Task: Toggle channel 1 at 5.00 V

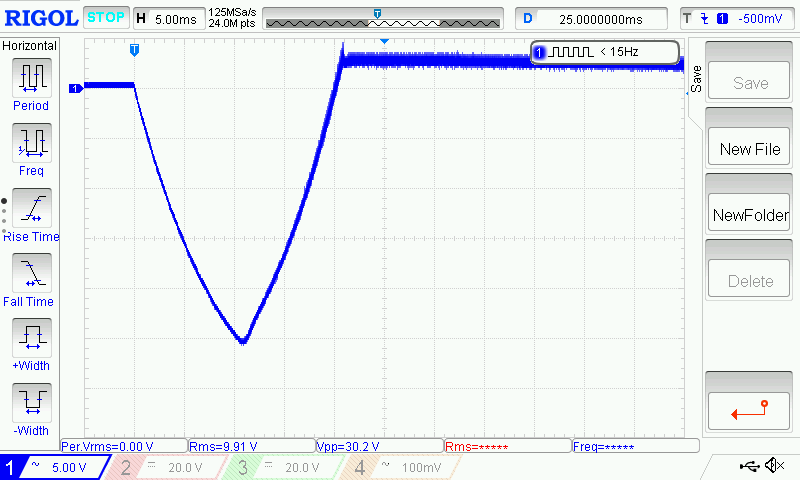Action: click(55, 467)
